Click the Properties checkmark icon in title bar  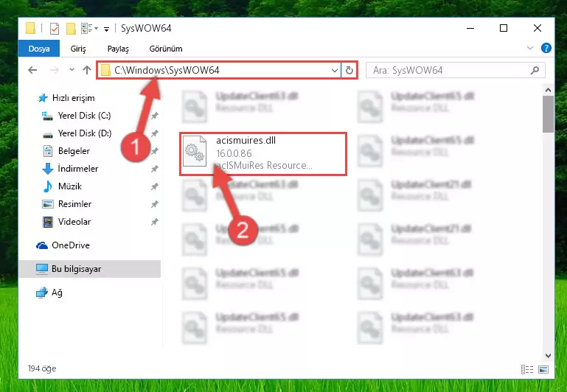(55, 28)
